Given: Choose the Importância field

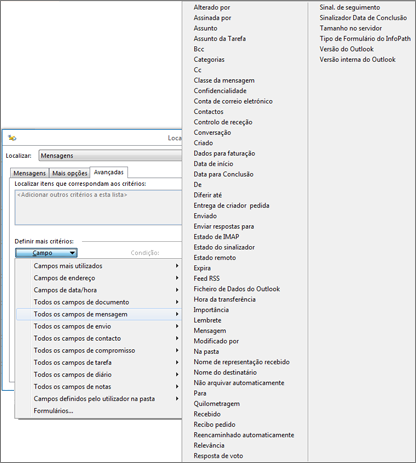Looking at the screenshot, I should [211, 310].
